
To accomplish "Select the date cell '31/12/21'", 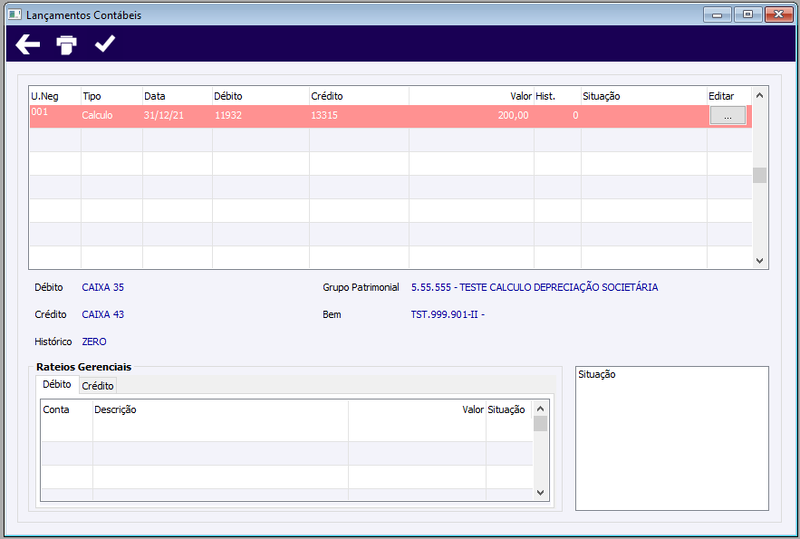I will pos(177,116).
